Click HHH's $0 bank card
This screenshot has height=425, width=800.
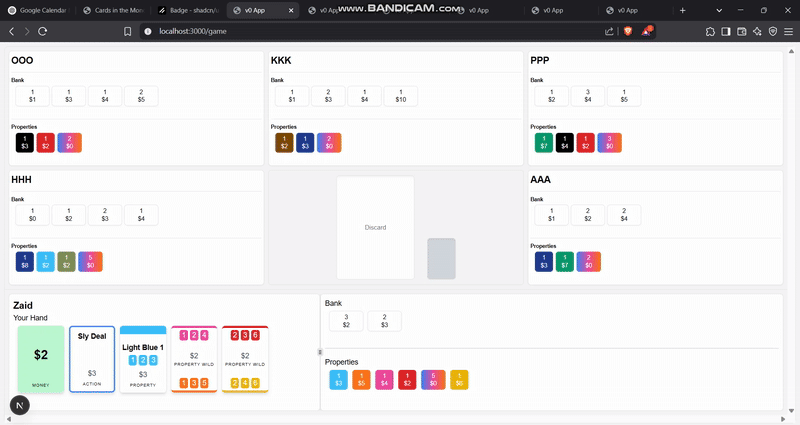(x=33, y=215)
